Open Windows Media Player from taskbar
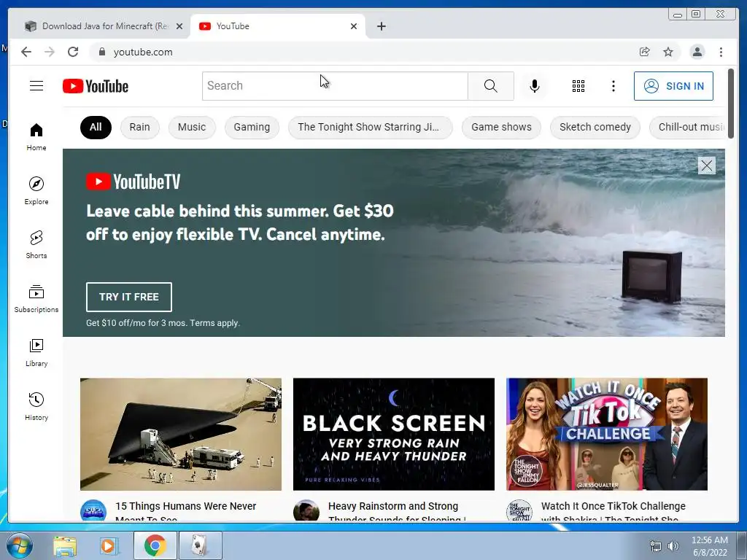Screen dimensions: 747x560 [109, 545]
